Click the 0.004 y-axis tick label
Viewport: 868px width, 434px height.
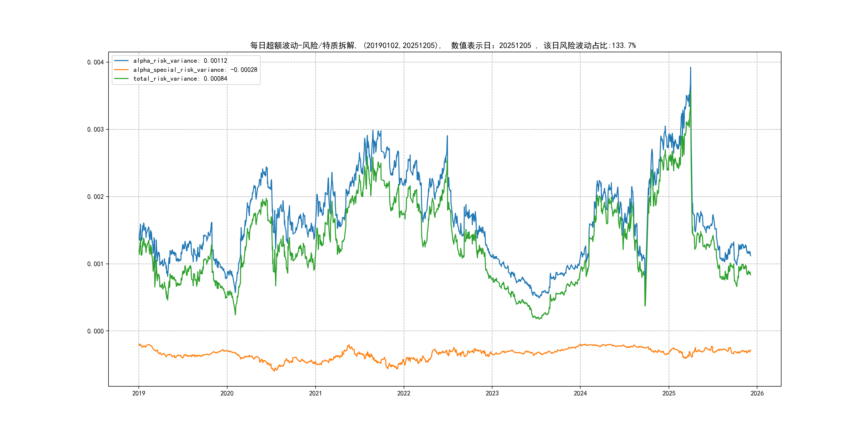click(95, 62)
